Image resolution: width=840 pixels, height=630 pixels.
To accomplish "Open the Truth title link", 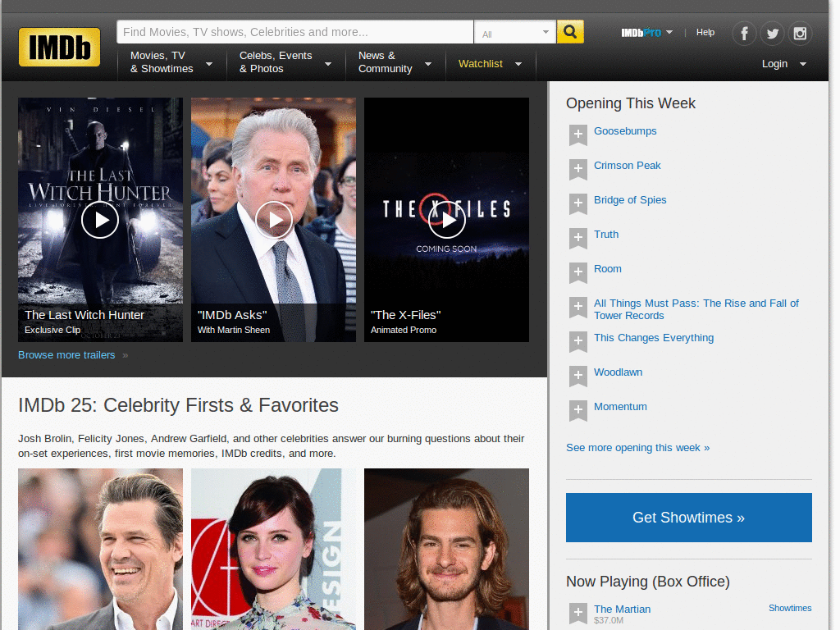I will point(606,234).
